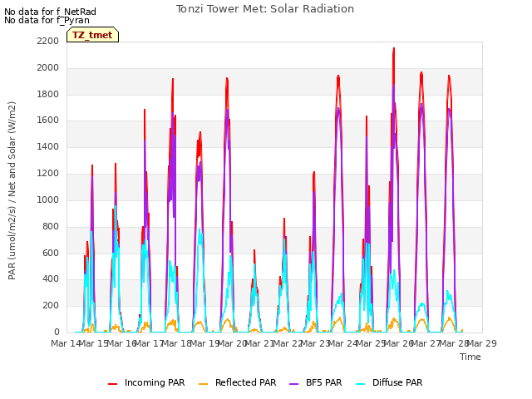This screenshot has height=399, width=532.
Task: Click the TZ_tmet label box
Action: click(92, 35)
